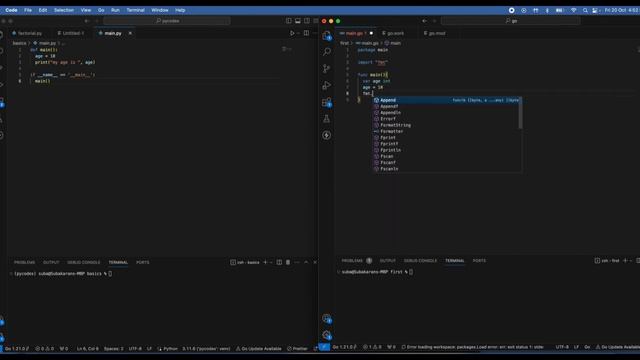Image resolution: width=640 pixels, height=360 pixels.
Task: Toggle bottom panel in Python window title bar
Action: (298, 21)
